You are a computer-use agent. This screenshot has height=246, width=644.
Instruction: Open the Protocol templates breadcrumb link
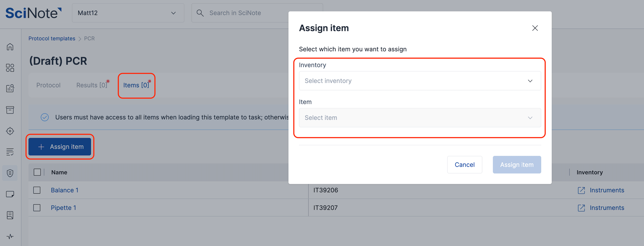pyautogui.click(x=52, y=38)
